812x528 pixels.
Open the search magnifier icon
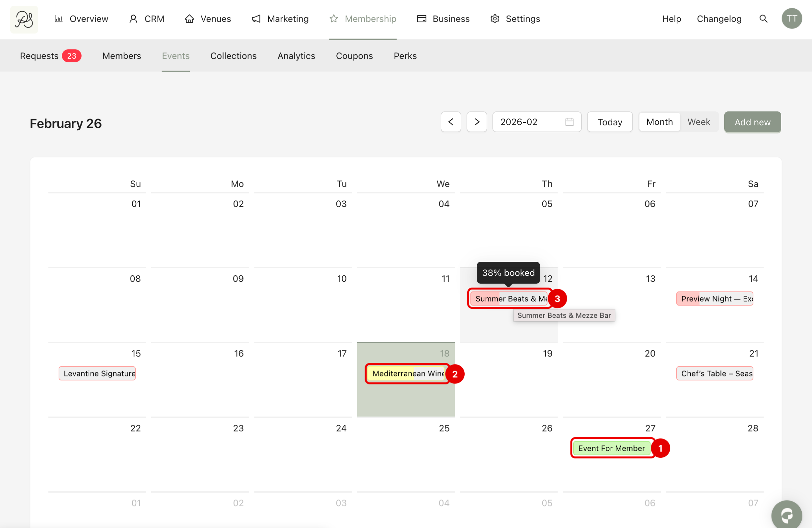point(763,19)
